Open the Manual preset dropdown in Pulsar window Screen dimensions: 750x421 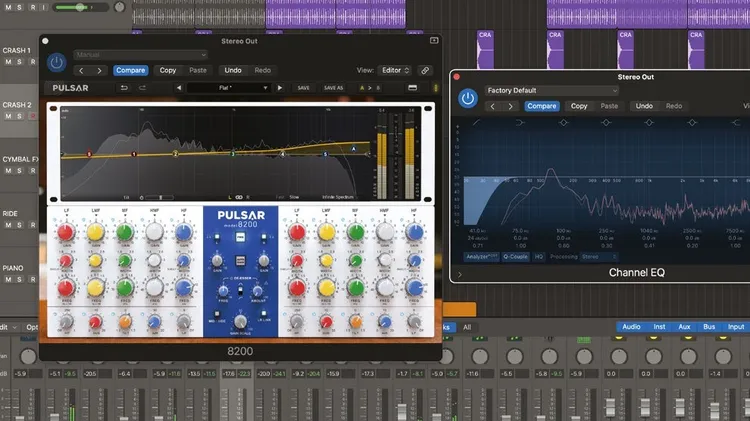click(x=141, y=55)
